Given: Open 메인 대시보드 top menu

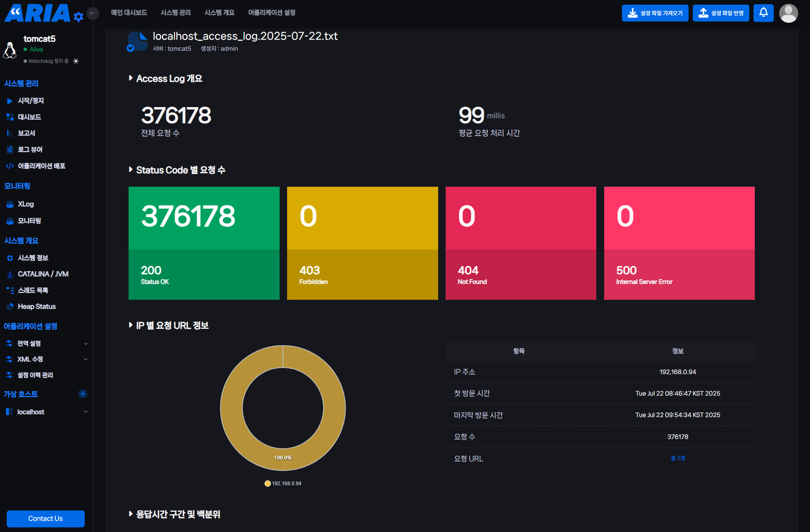Looking at the screenshot, I should 129,13.
